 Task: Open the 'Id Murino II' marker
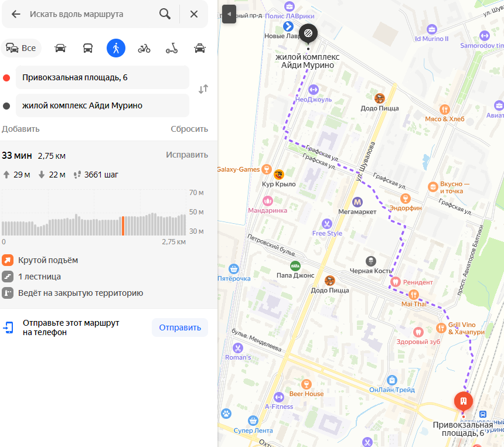click(432, 29)
